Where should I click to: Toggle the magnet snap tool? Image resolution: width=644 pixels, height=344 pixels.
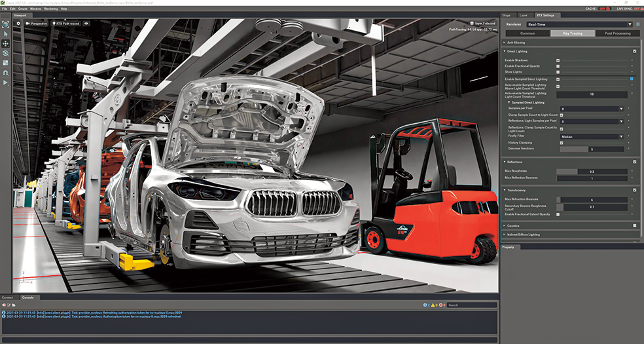pyautogui.click(x=5, y=73)
